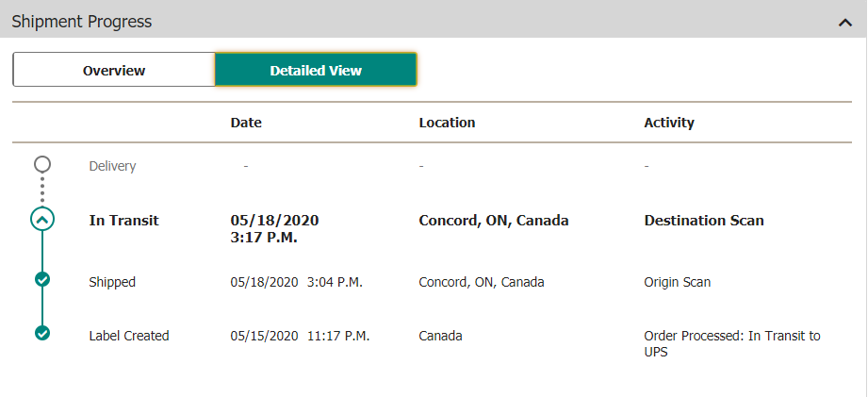
Task: Click the Location column header
Action: pos(447,123)
